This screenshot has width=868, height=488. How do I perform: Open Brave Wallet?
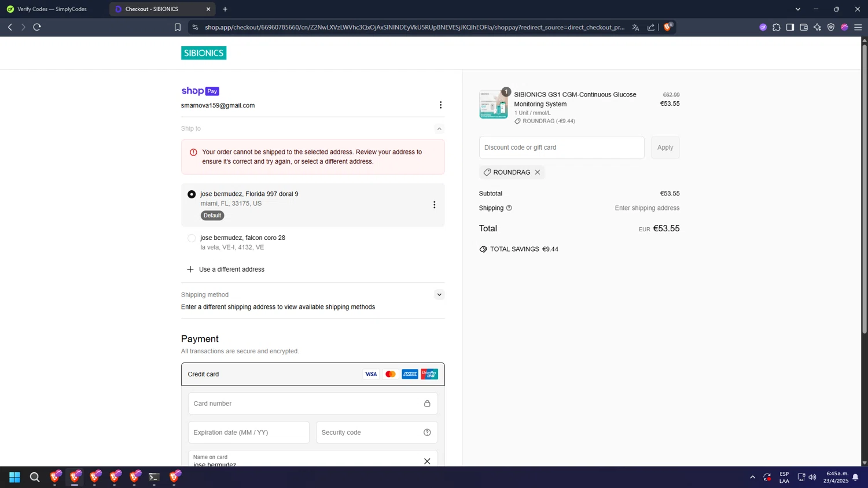pos(804,27)
